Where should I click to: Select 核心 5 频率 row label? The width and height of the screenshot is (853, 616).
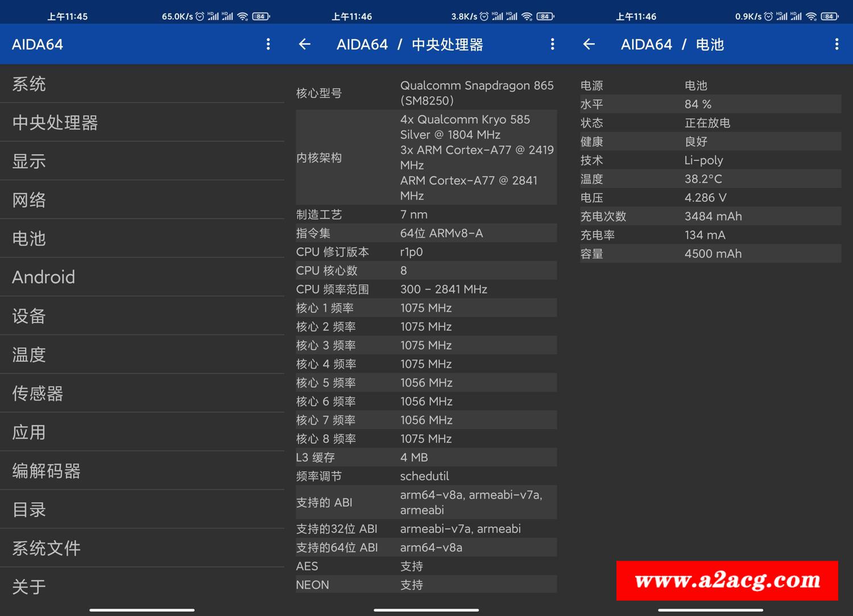[x=326, y=383]
